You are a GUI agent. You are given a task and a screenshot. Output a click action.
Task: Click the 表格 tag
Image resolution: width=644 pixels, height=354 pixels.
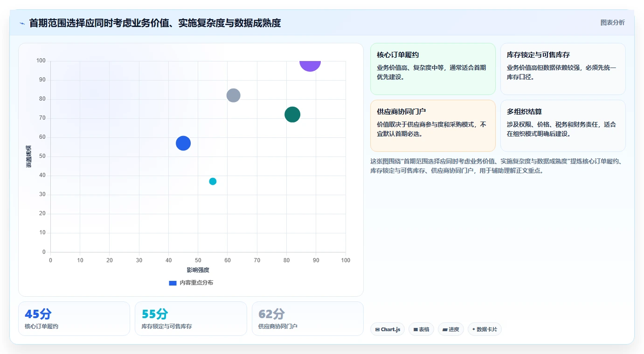click(421, 329)
